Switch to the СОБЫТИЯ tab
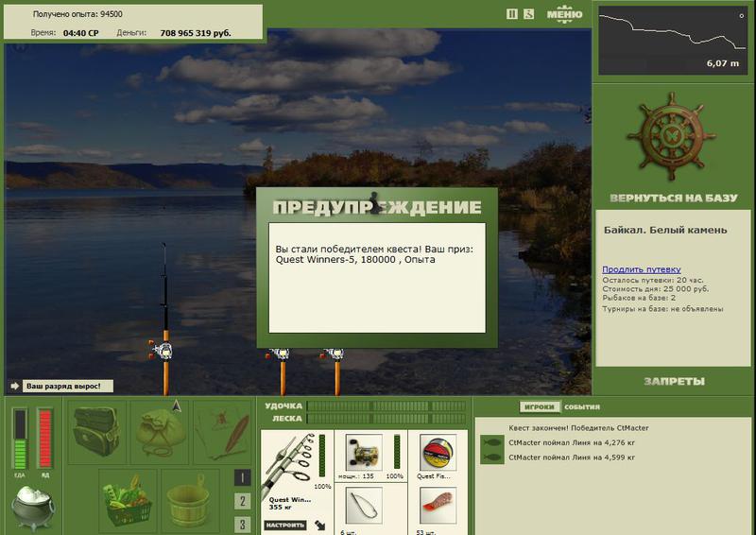 pos(582,407)
